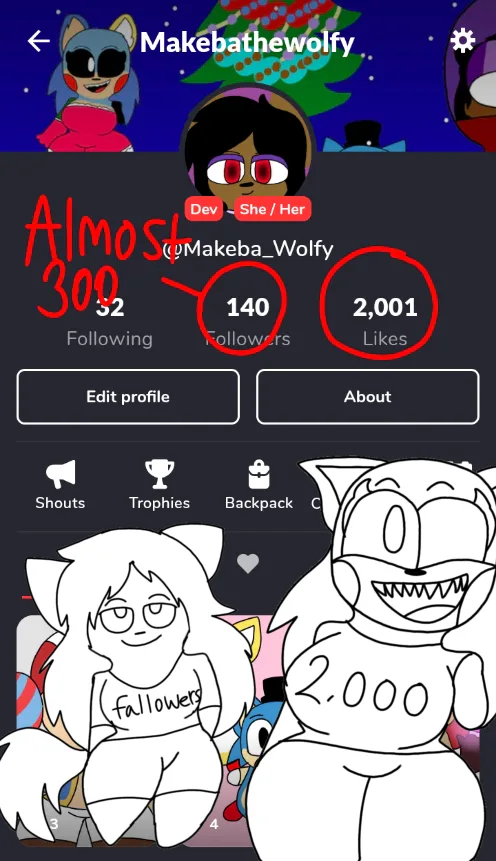Click the @Makeba_Wolfy username
Screen dimensions: 496x861
coord(248,249)
